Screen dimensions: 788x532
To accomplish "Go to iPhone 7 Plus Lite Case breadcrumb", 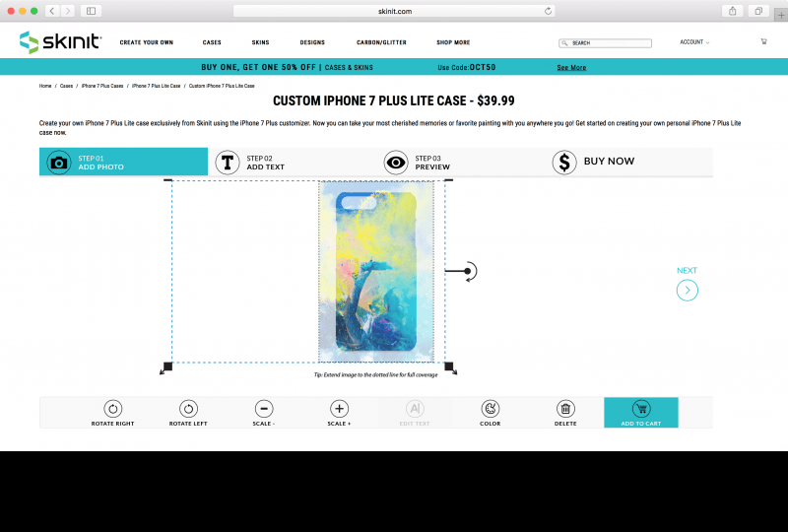I will coord(157,86).
